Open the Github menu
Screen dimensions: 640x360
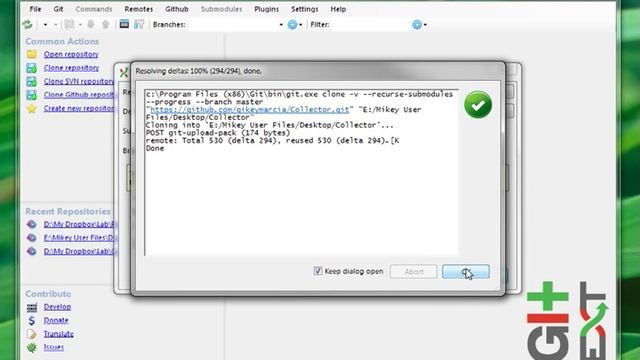click(177, 9)
